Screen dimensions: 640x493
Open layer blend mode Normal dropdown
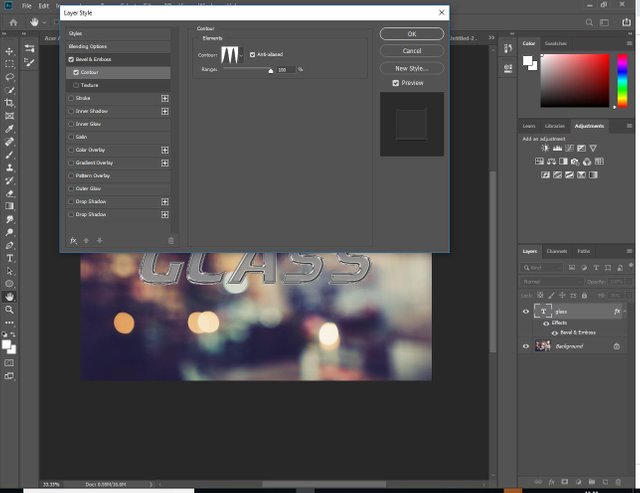(x=552, y=282)
